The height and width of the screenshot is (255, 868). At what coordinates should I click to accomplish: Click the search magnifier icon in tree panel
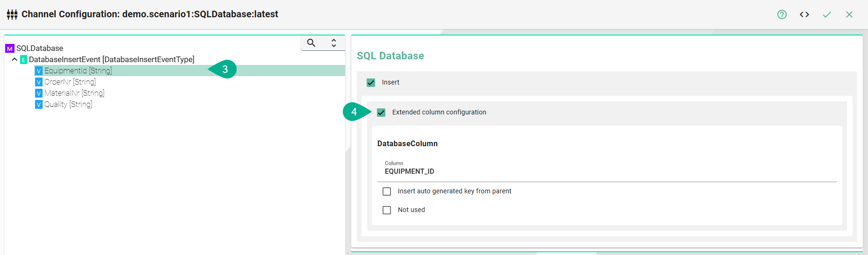(x=311, y=43)
